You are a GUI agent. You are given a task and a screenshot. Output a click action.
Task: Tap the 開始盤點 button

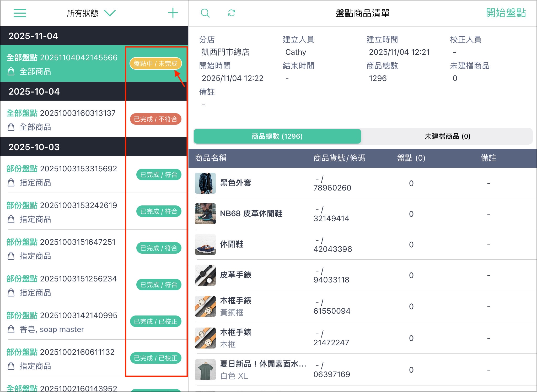[x=506, y=13]
